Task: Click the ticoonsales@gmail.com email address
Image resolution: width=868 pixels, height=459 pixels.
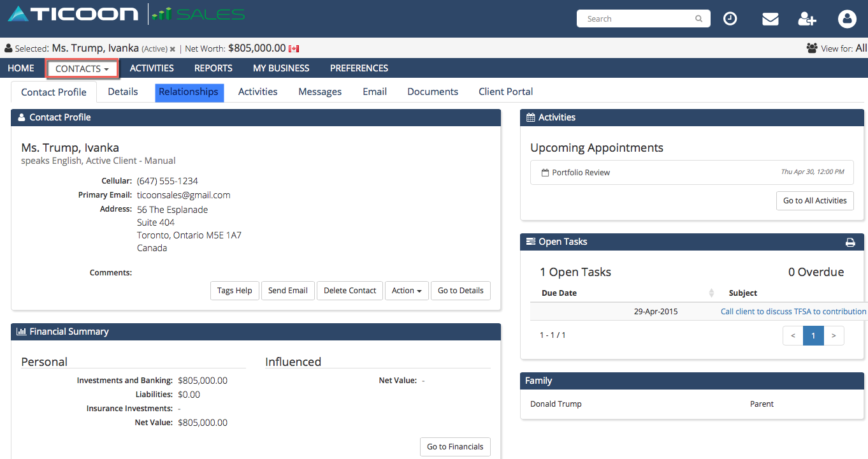Action: point(184,195)
